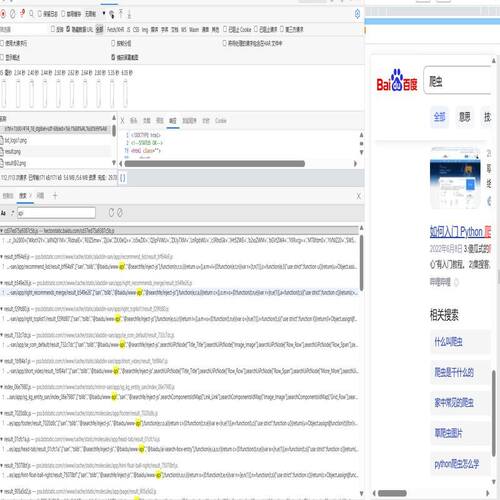Clear the network log with the circle-slash icon
500x500 pixels.
click(13, 14)
